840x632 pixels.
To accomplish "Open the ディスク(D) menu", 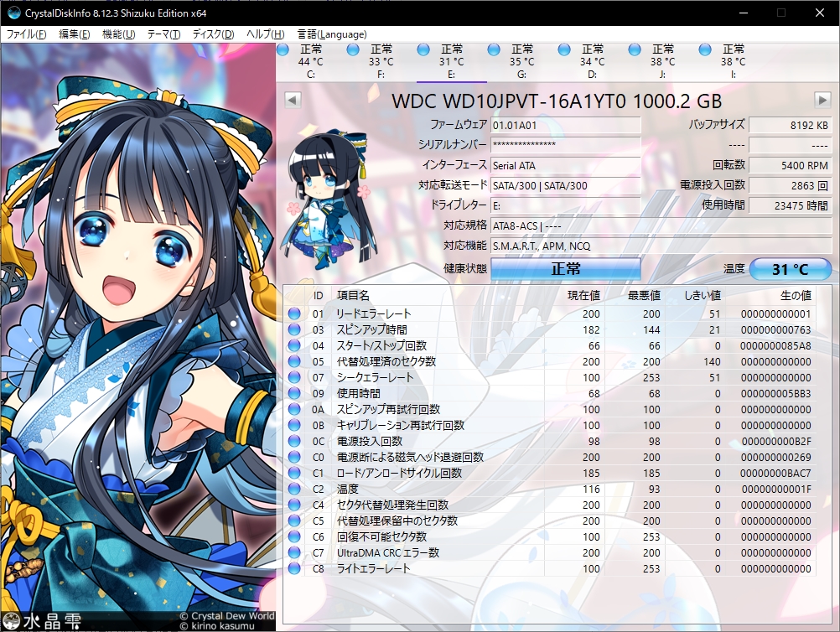I will (213, 34).
